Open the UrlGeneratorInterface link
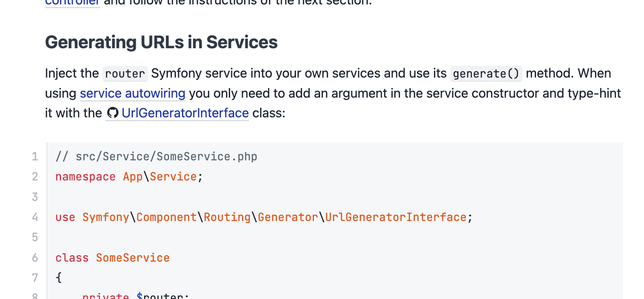 click(185, 113)
